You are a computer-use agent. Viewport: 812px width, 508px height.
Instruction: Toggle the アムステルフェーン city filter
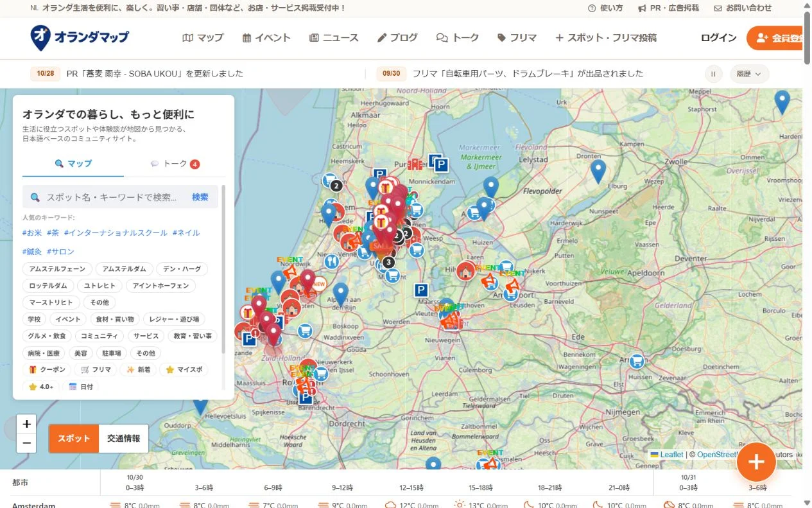click(x=58, y=269)
